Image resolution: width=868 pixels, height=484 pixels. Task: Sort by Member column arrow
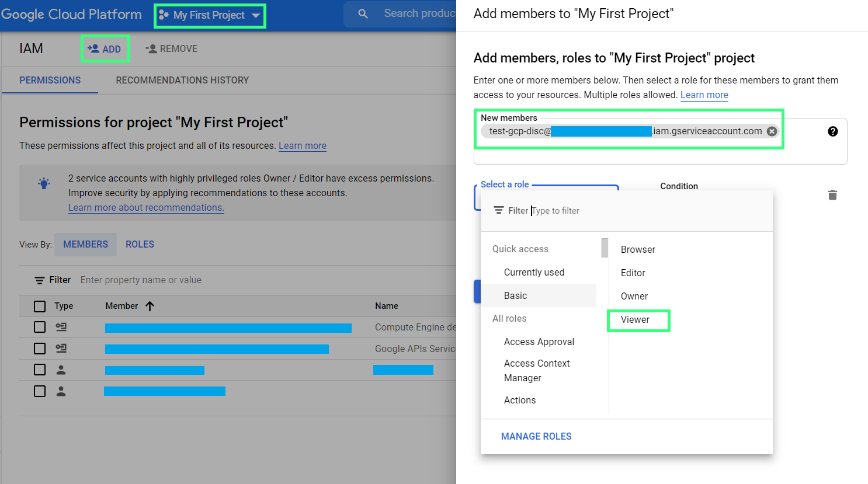pyautogui.click(x=150, y=306)
